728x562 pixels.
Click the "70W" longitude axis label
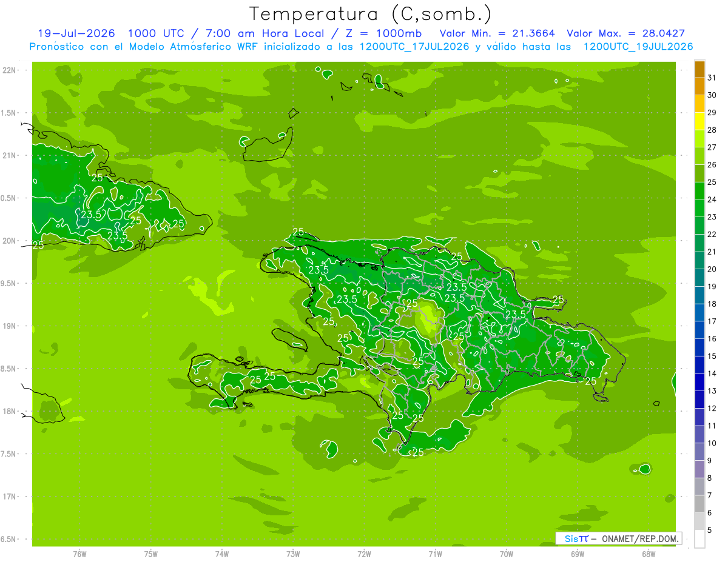click(x=507, y=554)
